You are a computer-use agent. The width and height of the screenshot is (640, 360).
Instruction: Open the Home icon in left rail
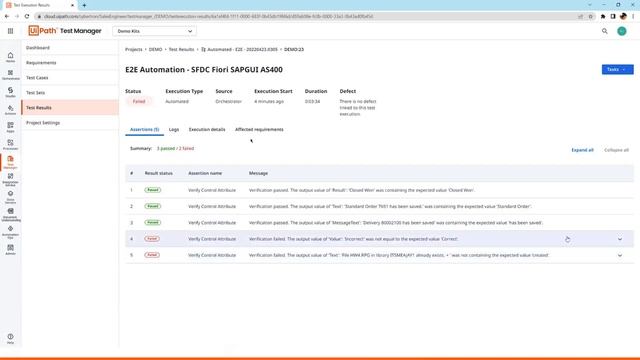pyautogui.click(x=10, y=57)
